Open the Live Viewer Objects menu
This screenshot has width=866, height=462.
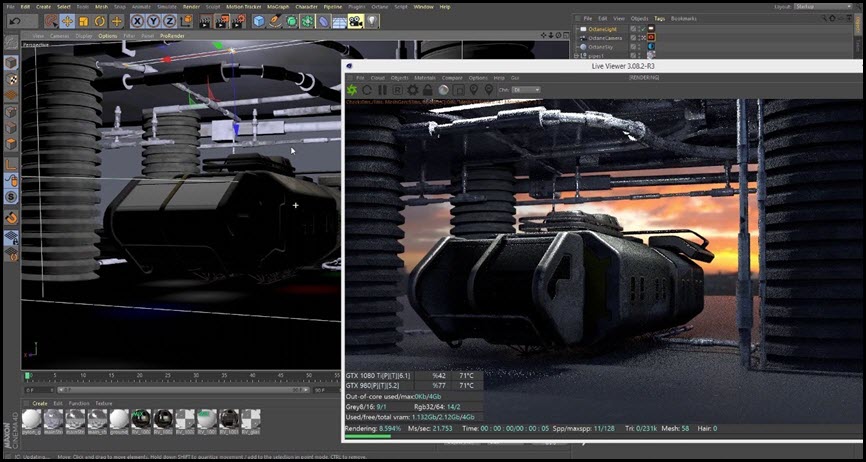click(x=399, y=78)
